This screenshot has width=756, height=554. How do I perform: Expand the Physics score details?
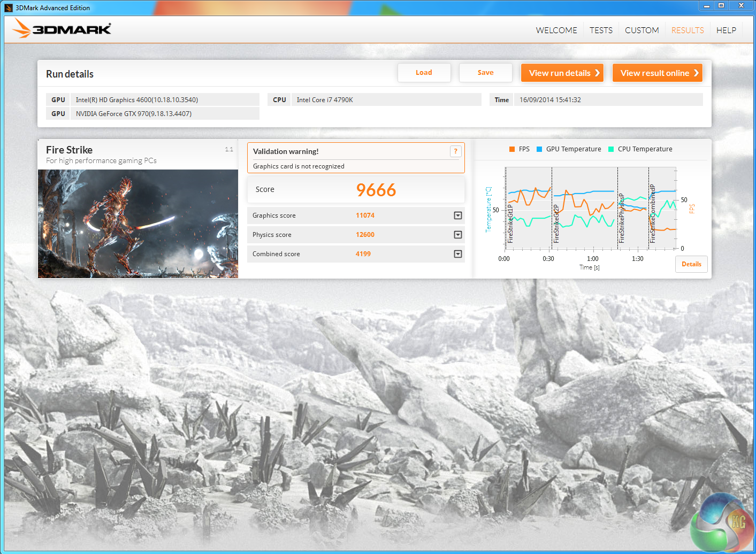pyautogui.click(x=458, y=235)
